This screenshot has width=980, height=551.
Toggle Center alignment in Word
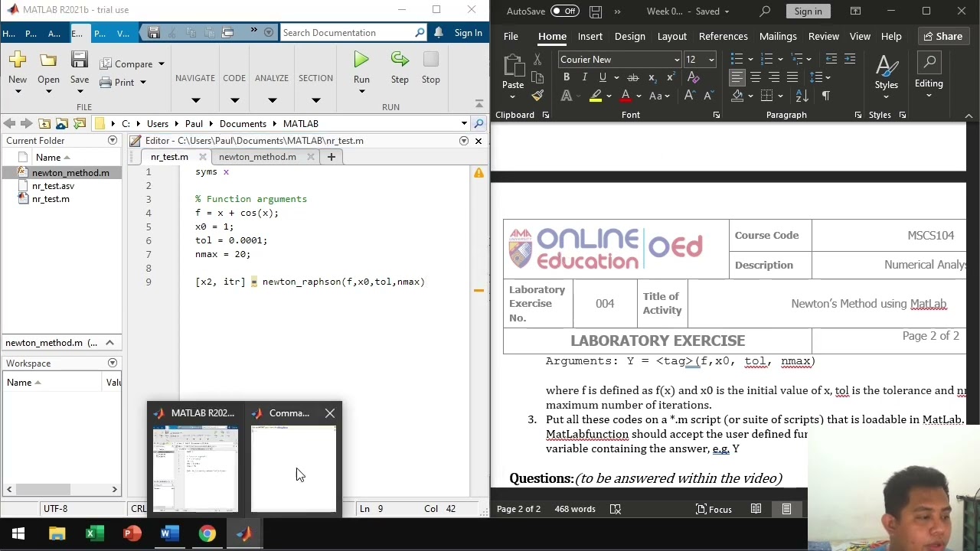[x=755, y=77]
